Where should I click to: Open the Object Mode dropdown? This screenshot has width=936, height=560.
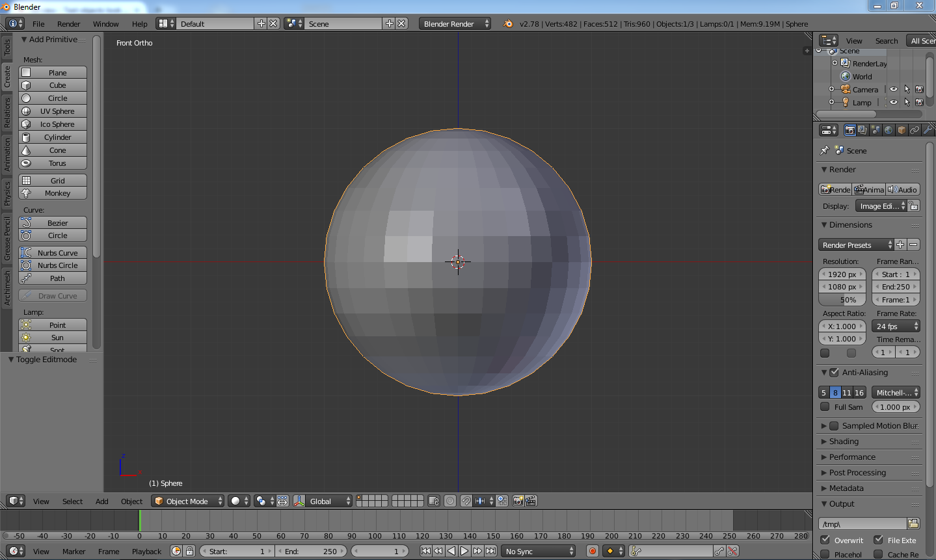pyautogui.click(x=188, y=501)
